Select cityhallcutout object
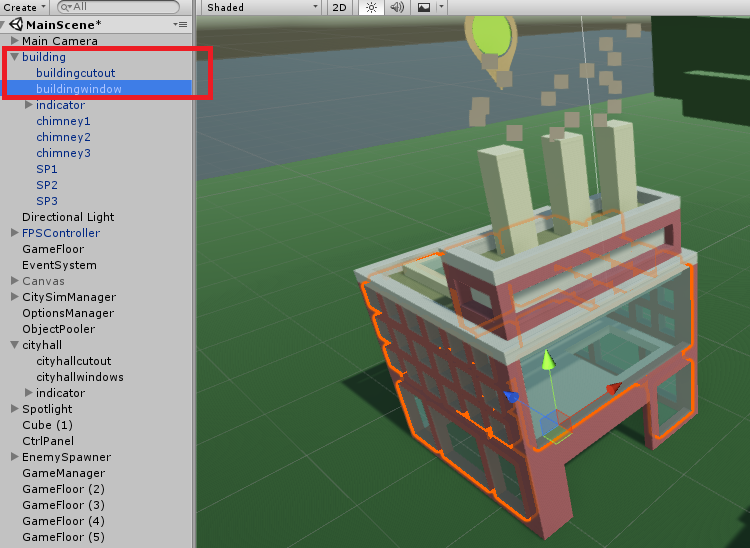 click(74, 361)
